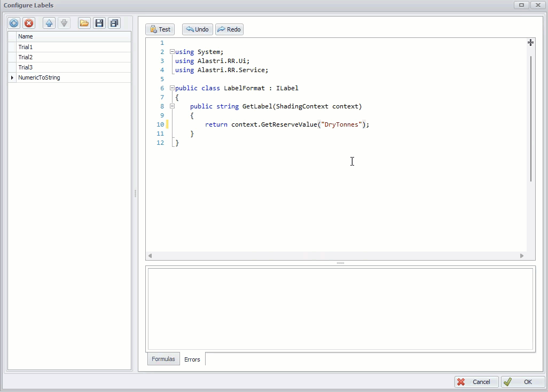Move the selected label up

[49, 23]
